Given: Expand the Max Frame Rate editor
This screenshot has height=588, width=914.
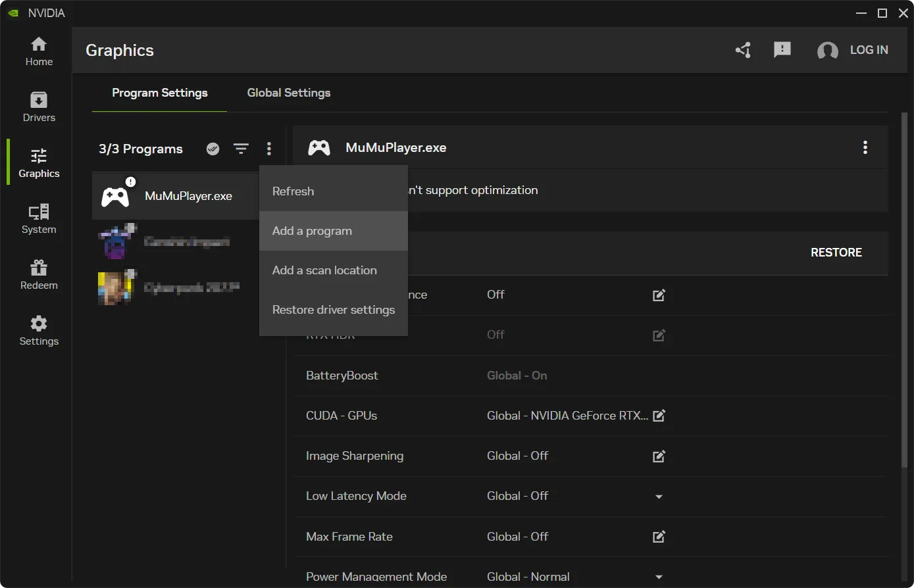Looking at the screenshot, I should [659, 537].
